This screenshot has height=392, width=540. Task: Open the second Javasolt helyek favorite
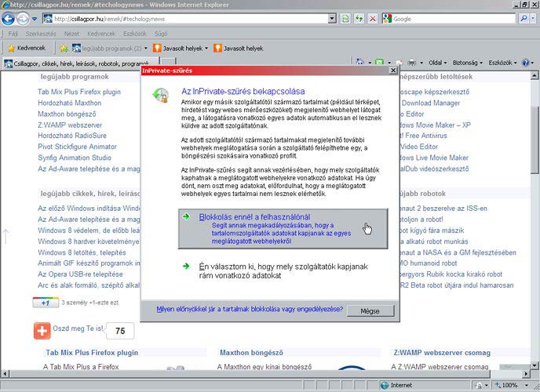tap(239, 49)
